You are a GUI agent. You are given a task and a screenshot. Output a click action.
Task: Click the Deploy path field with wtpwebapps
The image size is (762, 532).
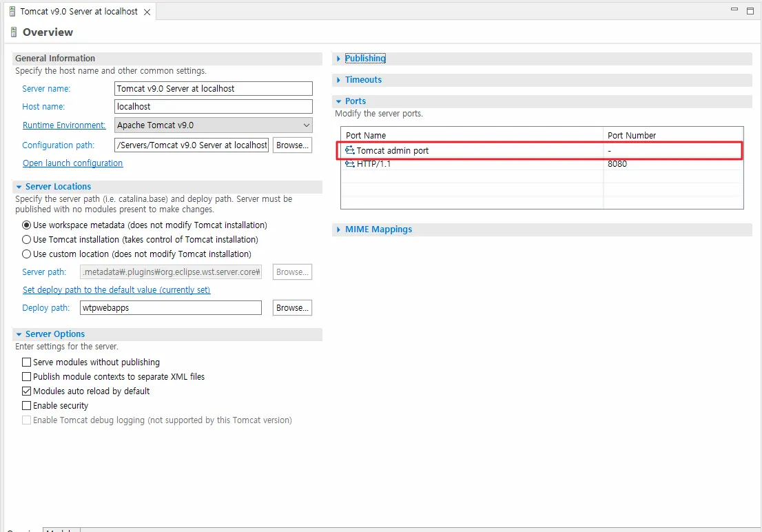click(x=171, y=308)
